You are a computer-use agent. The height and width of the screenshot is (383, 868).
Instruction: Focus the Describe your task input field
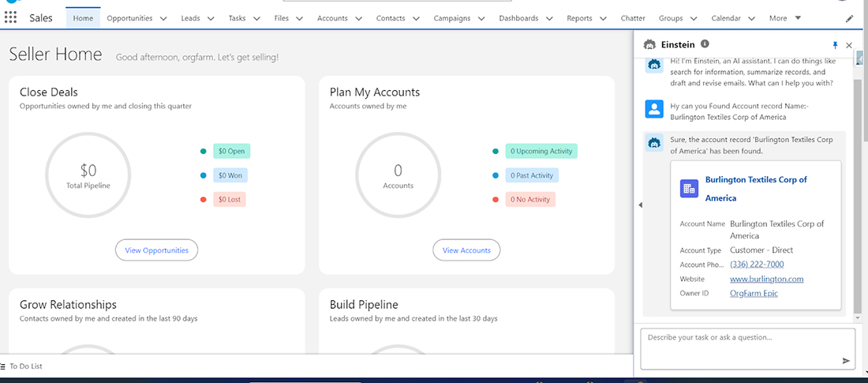(748, 348)
